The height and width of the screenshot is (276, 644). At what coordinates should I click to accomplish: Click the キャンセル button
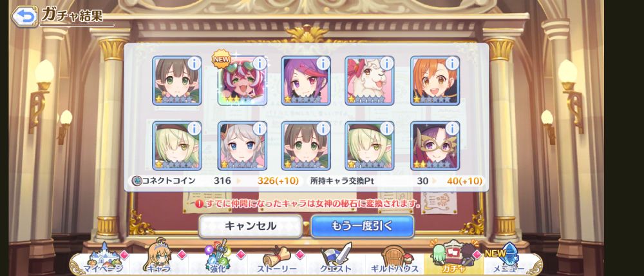[x=251, y=226]
